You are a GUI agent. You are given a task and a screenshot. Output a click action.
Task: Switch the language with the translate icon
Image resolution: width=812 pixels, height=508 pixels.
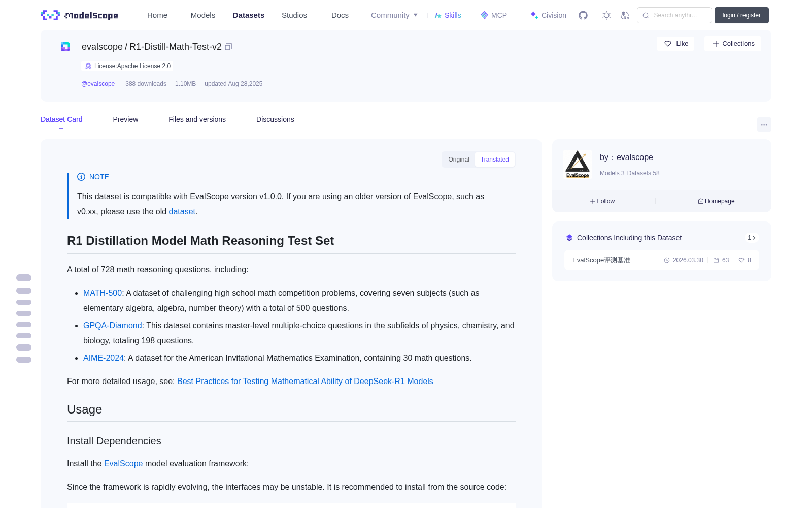[625, 15]
